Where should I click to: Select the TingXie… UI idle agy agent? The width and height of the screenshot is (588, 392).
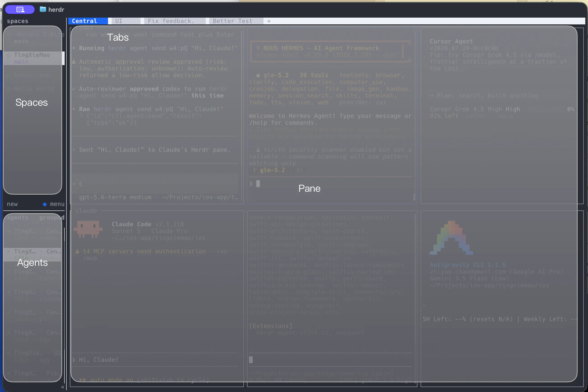tap(33, 356)
